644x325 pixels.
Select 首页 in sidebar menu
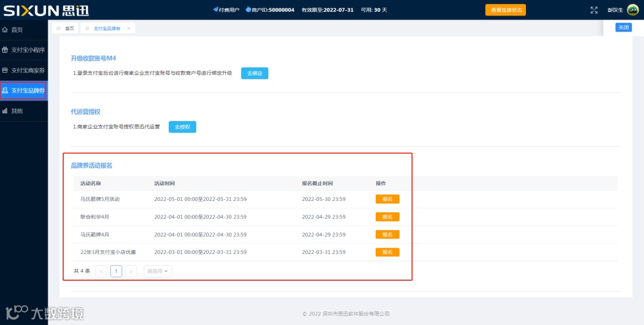pos(24,30)
